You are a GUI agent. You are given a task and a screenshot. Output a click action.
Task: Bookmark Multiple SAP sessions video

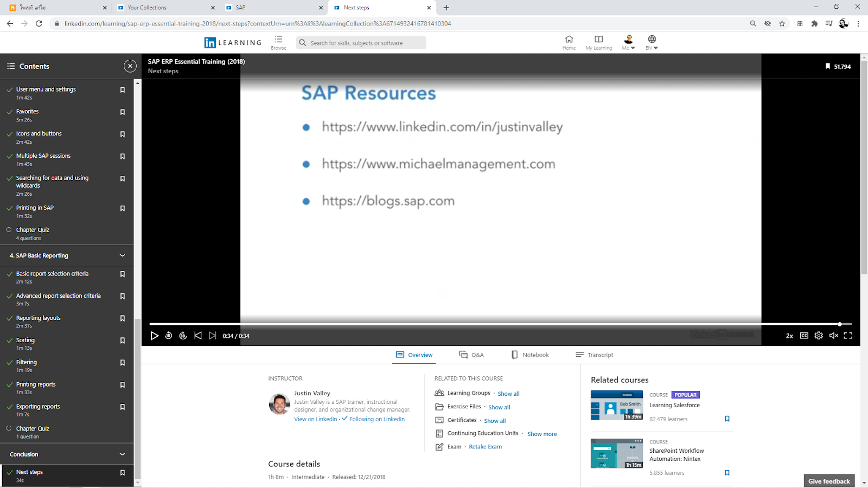coord(123,157)
